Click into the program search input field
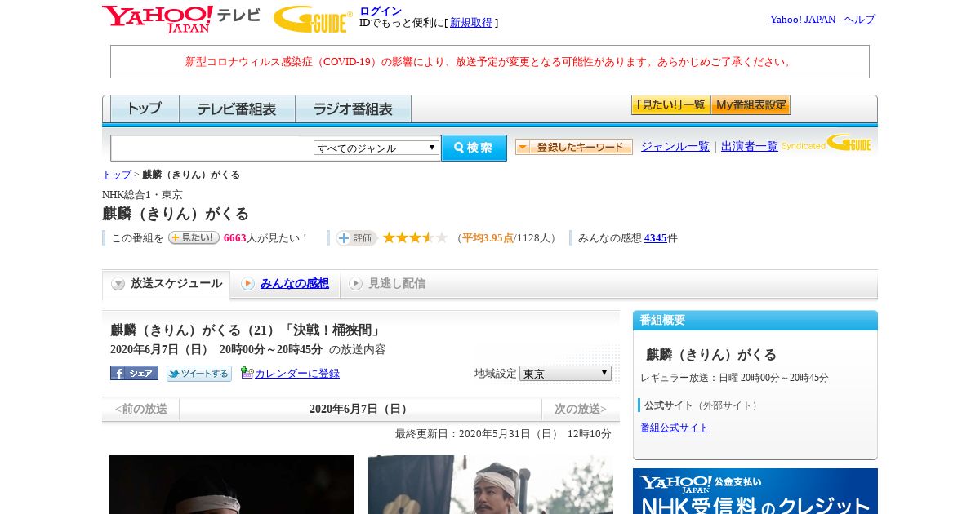 [212, 148]
